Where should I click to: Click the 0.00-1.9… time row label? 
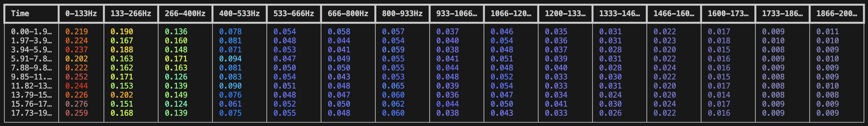point(31,32)
